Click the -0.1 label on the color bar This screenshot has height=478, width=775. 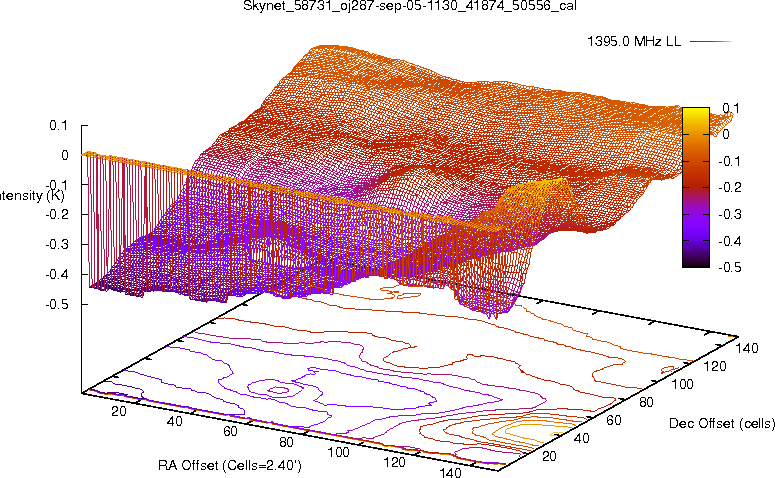[x=730, y=161]
